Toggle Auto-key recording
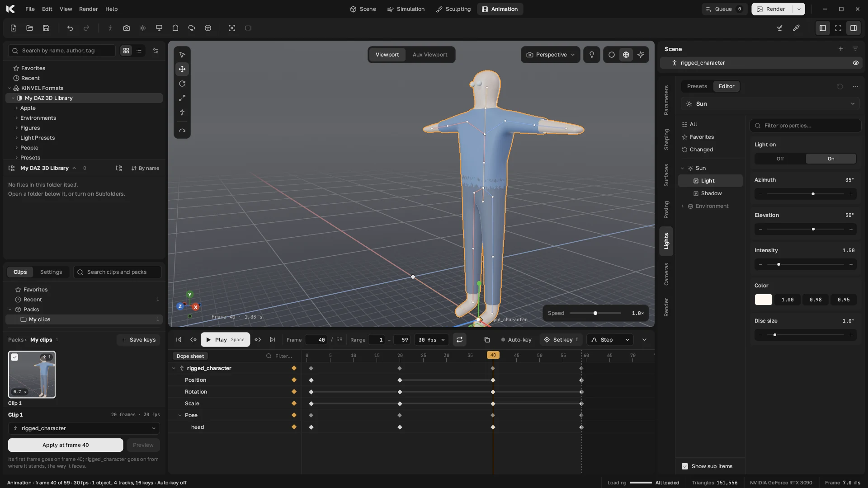Image resolution: width=868 pixels, height=488 pixels. click(516, 340)
